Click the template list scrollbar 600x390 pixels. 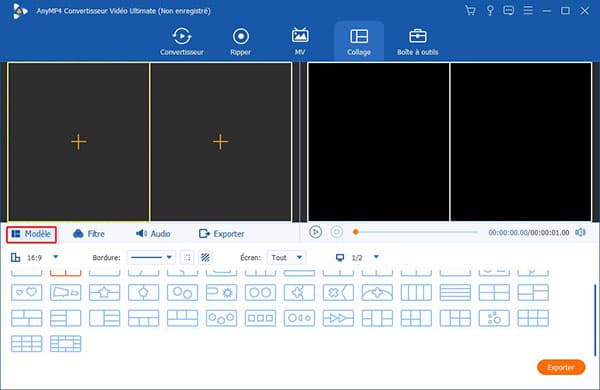[595, 320]
